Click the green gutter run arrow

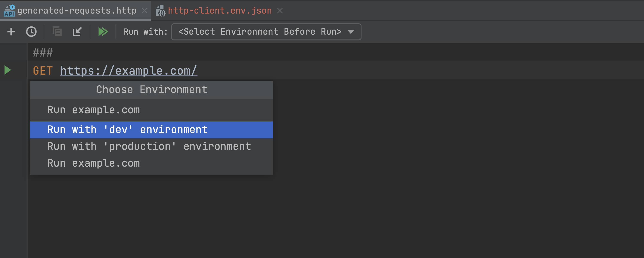[8, 70]
